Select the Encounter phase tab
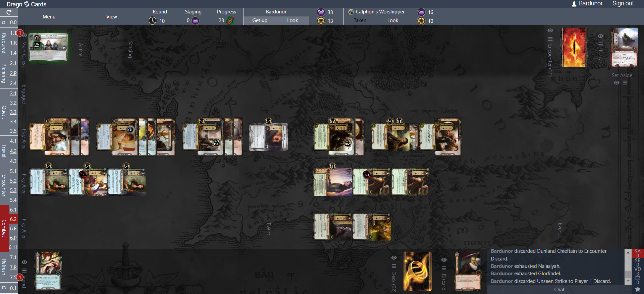644x294 pixels. 4,185
